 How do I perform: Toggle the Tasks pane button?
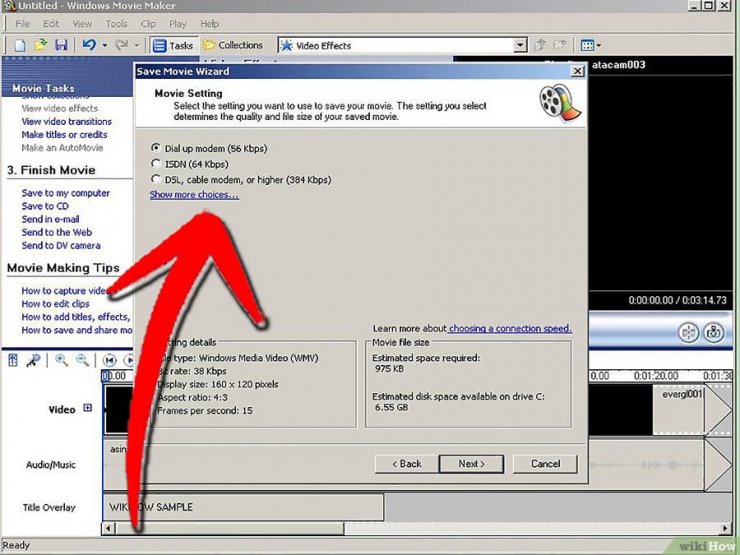click(174, 46)
